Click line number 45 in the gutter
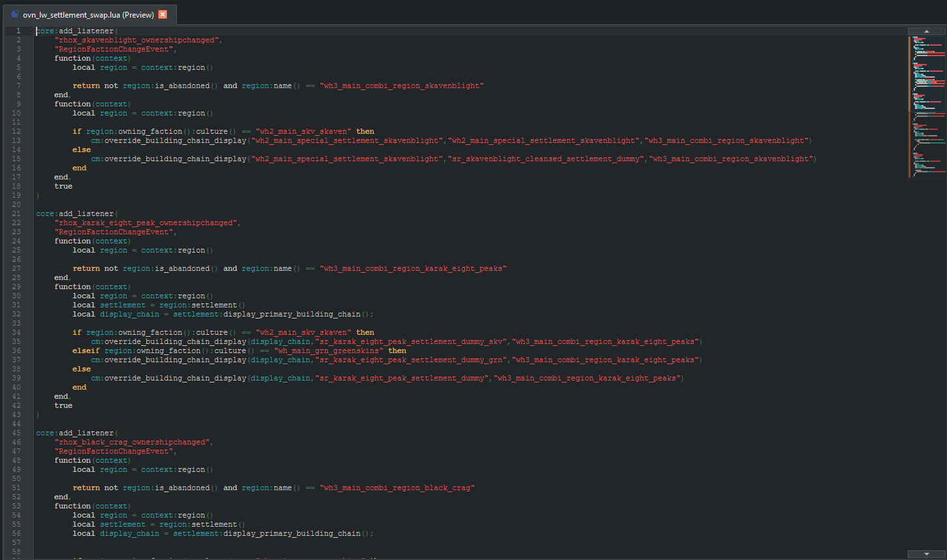The width and height of the screenshot is (947, 560). pos(17,433)
